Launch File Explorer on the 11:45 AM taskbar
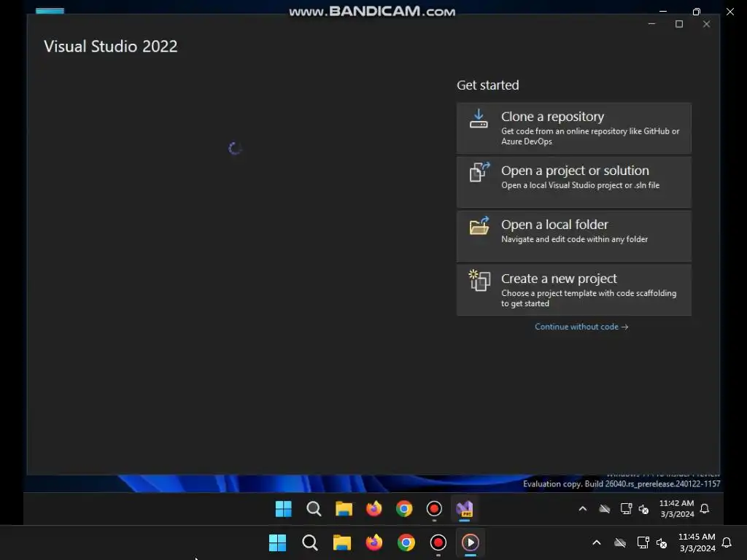747x560 pixels. 341,542
